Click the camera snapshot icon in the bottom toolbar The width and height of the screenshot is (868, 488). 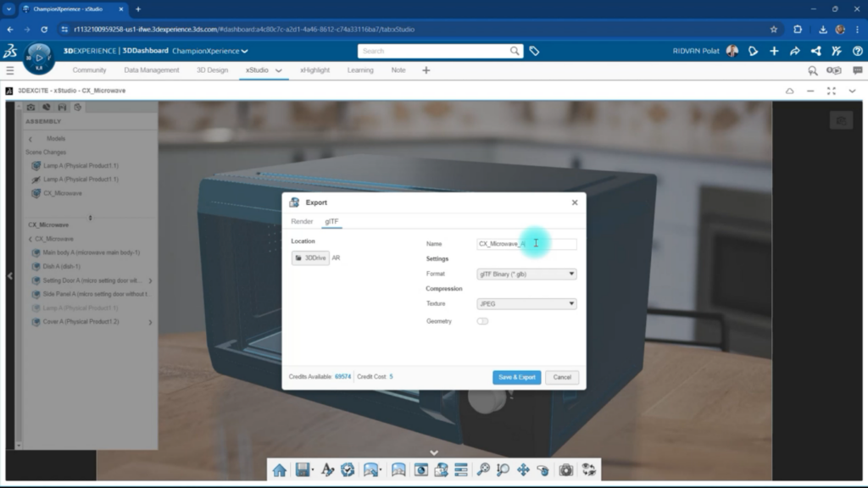pos(565,470)
